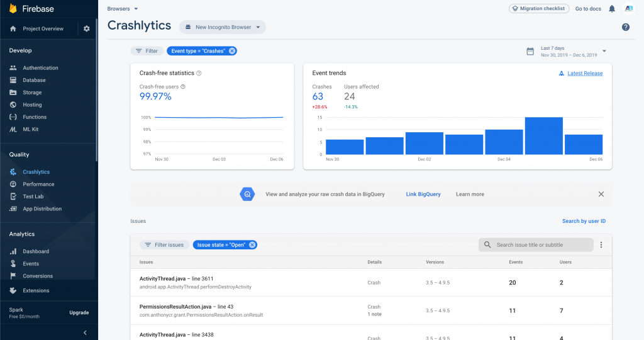This screenshot has height=340, width=644.
Task: Collapse the sidebar navigation chevron
Action: tap(85, 332)
